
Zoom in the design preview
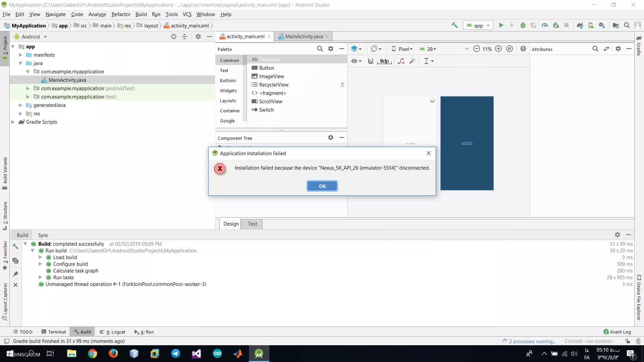(x=498, y=49)
